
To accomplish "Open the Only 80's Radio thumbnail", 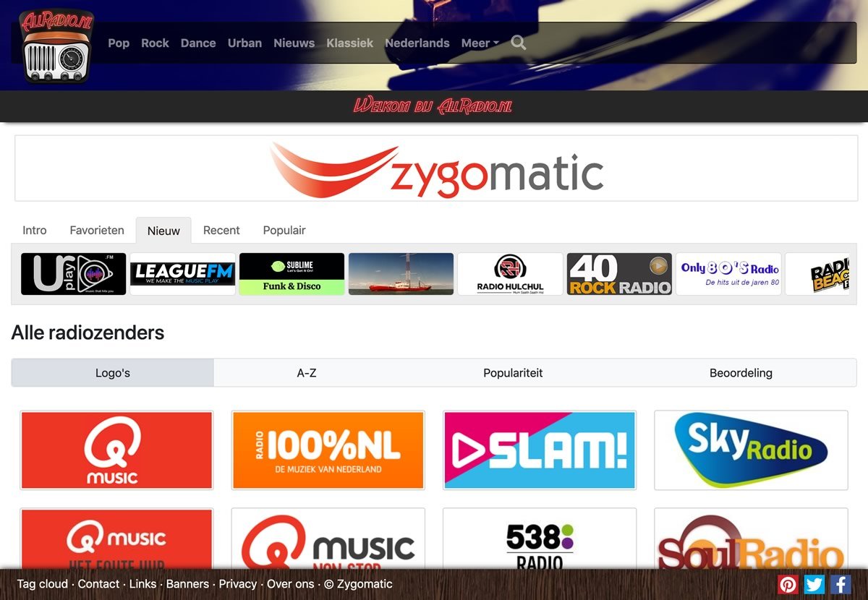I will (x=728, y=274).
